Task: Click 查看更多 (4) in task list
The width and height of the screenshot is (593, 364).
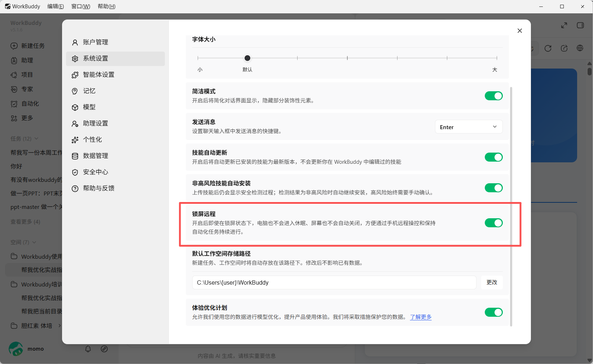Action: (x=25, y=222)
